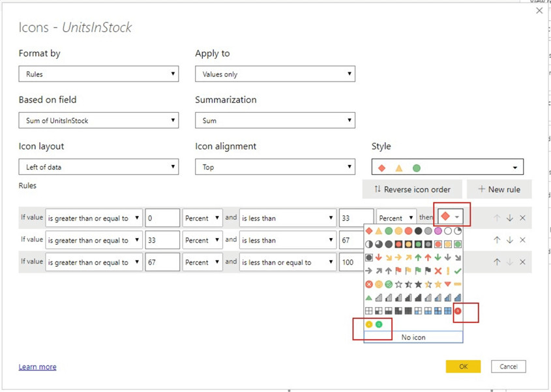
Task: Choose the red flag icon
Action: 398,271
